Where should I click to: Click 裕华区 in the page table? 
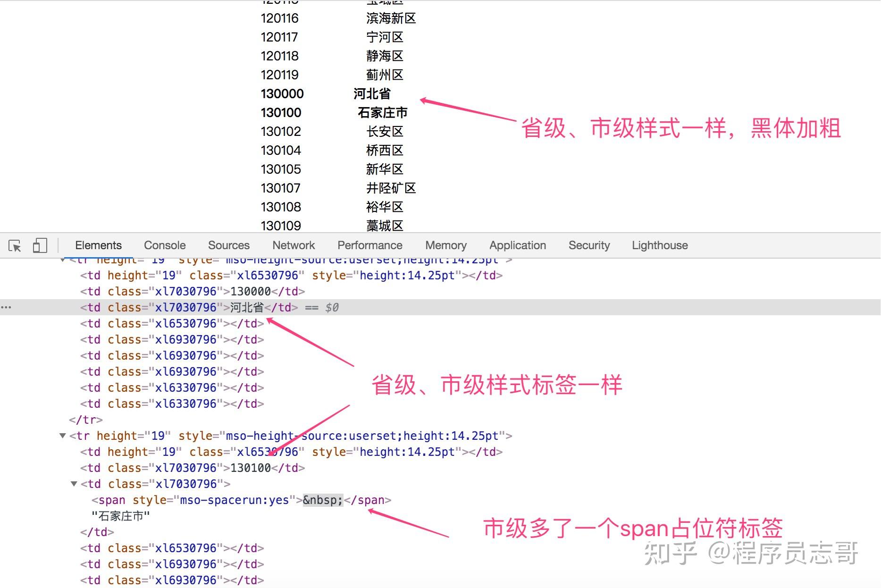pos(385,207)
